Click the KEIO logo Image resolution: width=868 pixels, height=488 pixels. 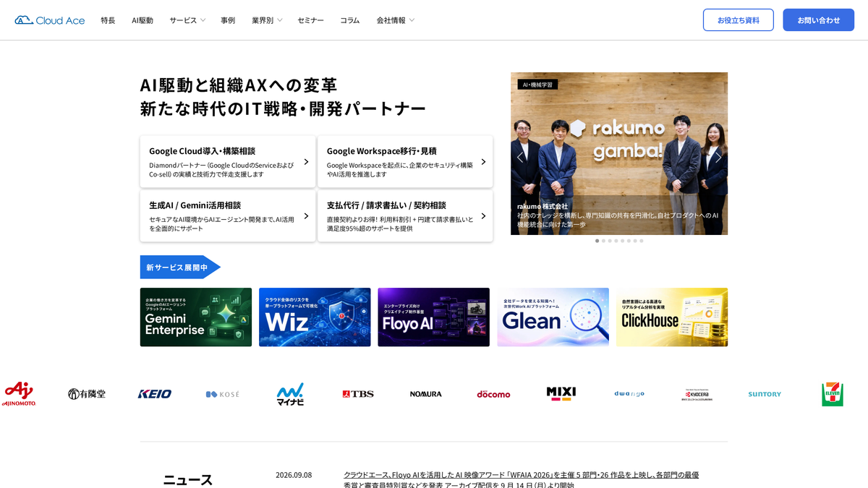pyautogui.click(x=155, y=394)
